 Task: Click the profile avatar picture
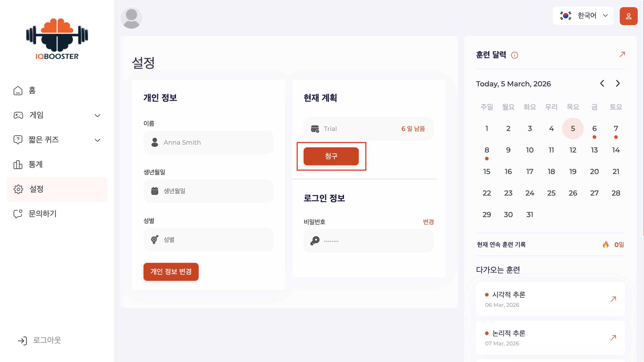point(131,18)
